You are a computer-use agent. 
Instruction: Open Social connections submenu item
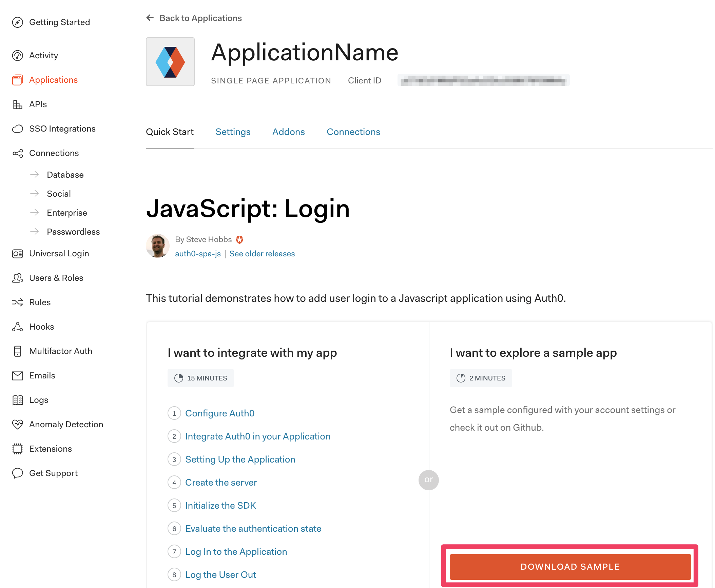[59, 194]
